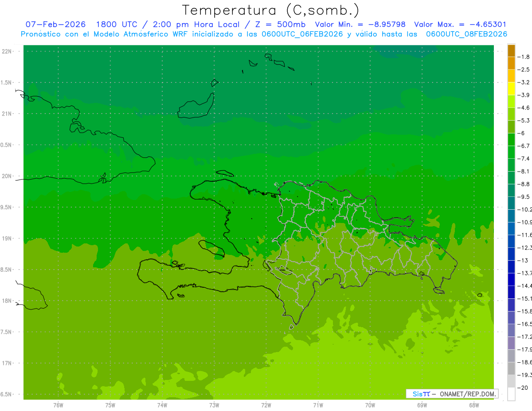Select the "Valor Min. = -8.95798" value
Viewport: 532px width, 411px height.
[360, 25]
